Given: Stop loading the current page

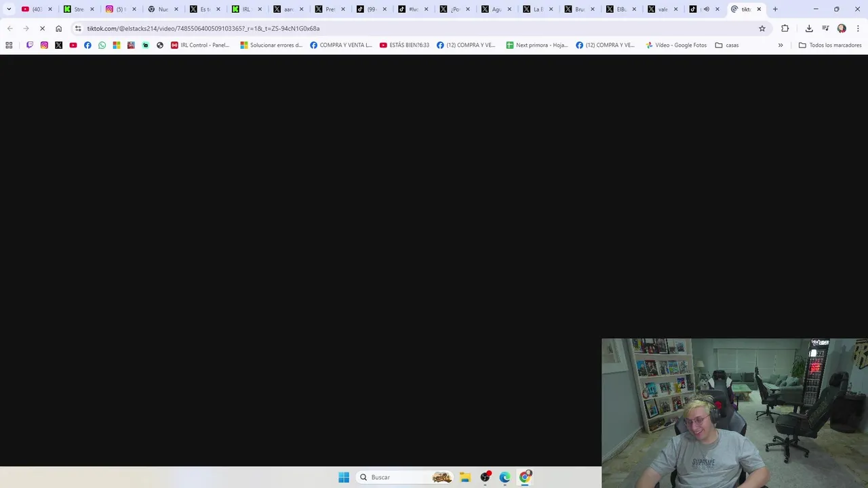Looking at the screenshot, I should [42, 28].
